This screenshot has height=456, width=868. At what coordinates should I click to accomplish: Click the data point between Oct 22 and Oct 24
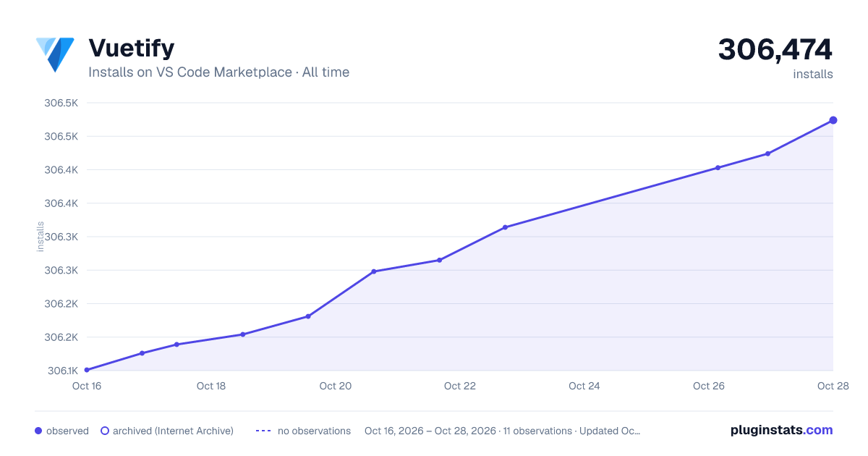(x=505, y=227)
